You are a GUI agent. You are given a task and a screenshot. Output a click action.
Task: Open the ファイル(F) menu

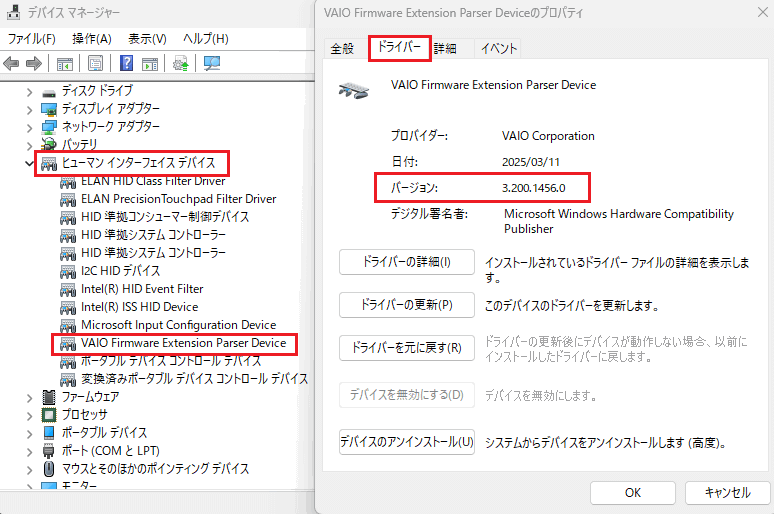32,39
